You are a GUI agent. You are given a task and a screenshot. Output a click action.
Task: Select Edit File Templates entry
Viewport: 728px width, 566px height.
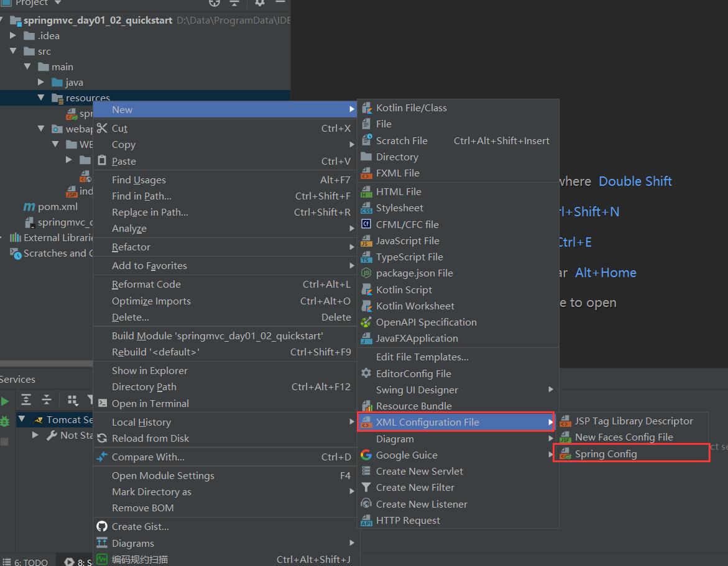tap(458, 357)
